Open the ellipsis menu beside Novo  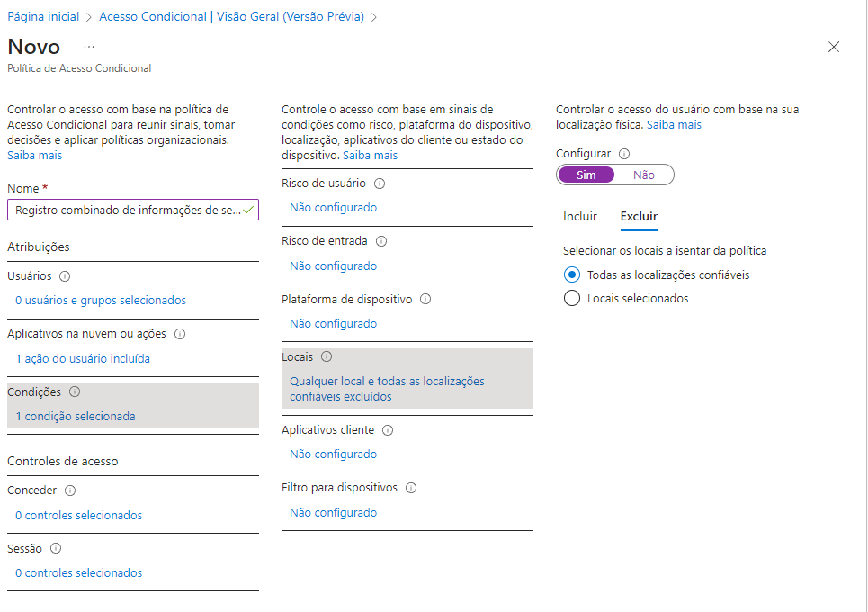coord(89,46)
